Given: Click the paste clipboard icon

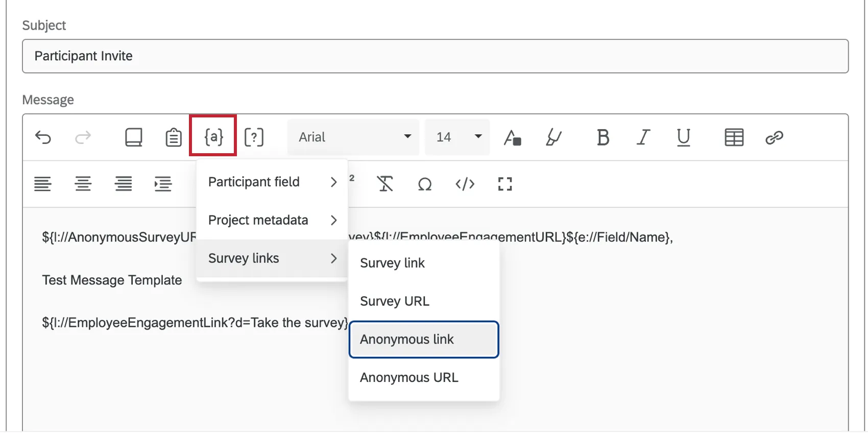Looking at the screenshot, I should pyautogui.click(x=174, y=137).
